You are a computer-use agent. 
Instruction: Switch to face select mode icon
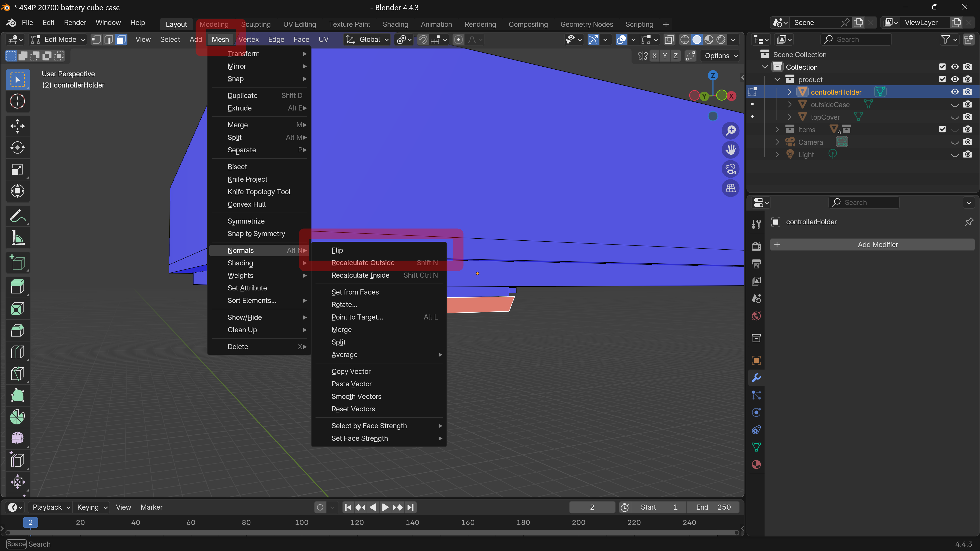click(121, 40)
